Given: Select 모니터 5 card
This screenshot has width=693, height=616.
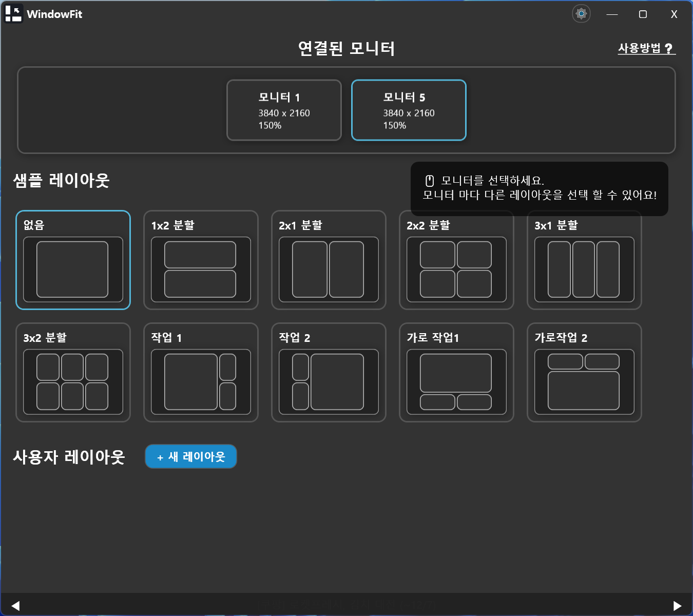Looking at the screenshot, I should 409,110.
